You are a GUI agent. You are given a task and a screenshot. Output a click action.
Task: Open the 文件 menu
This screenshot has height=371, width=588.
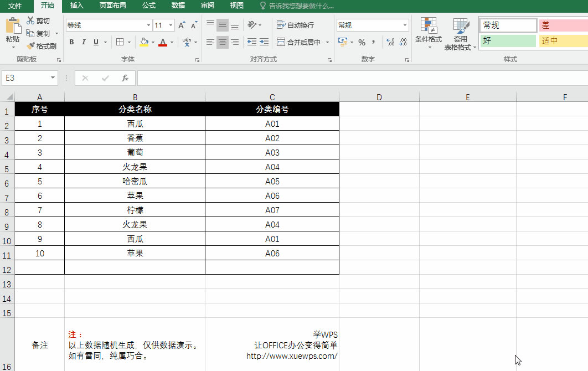click(x=16, y=6)
